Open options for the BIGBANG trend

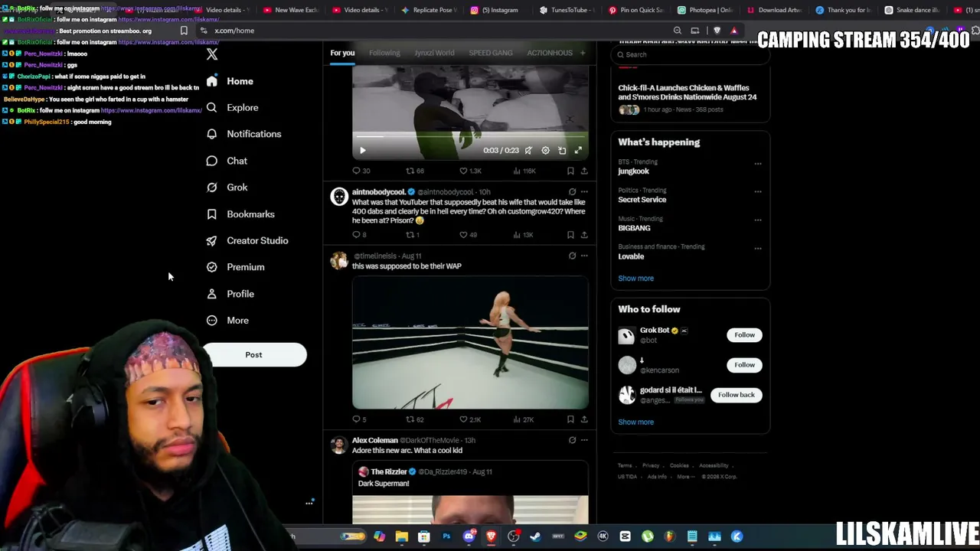click(x=758, y=220)
